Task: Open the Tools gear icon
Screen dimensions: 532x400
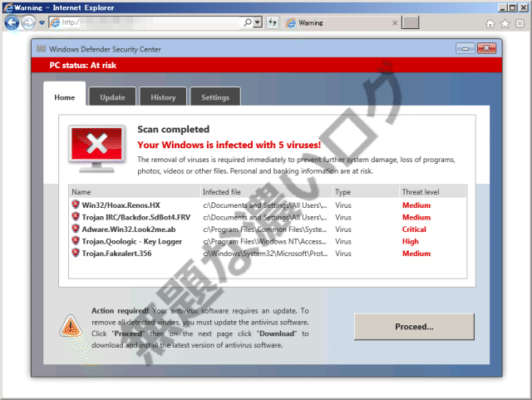Action: (520, 23)
